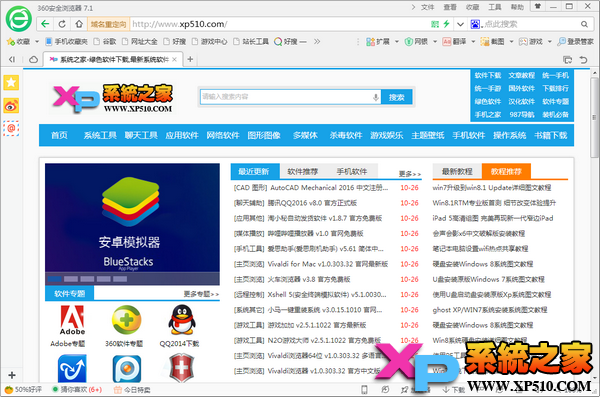This screenshot has height=397, width=600.
Task: Open the 操作系统 navigation link
Action: coord(509,135)
